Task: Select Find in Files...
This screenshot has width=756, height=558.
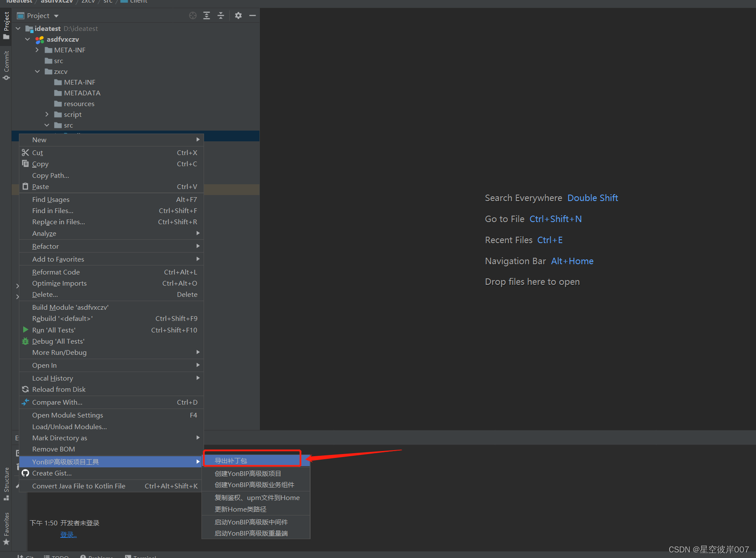Action: tap(111, 210)
